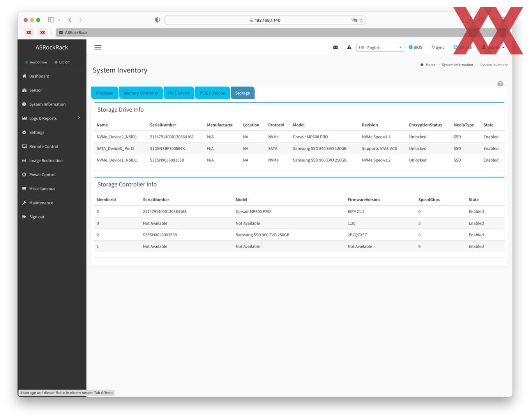Click the NVMe_Device2_NSID1 row name
The width and height of the screenshot is (530, 420).
click(x=117, y=137)
